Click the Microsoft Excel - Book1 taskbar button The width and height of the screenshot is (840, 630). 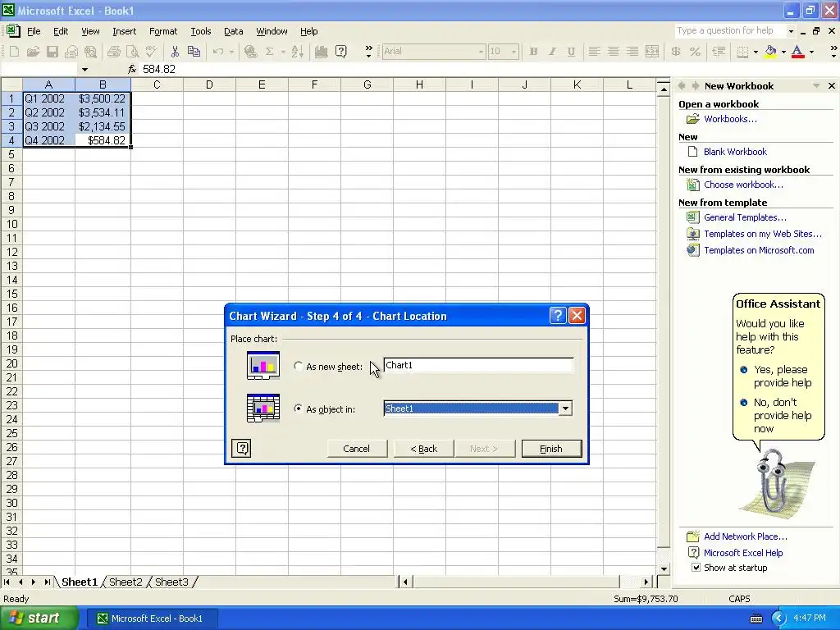[151, 619]
